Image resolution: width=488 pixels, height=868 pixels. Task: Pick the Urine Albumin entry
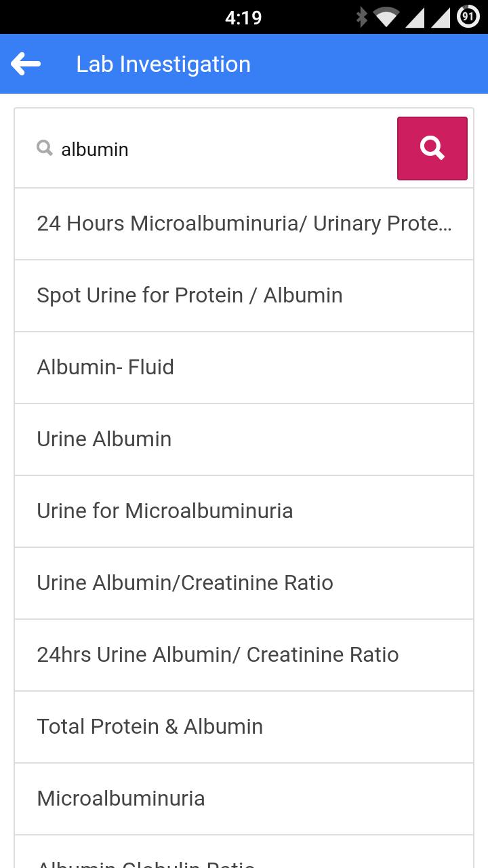tap(244, 439)
